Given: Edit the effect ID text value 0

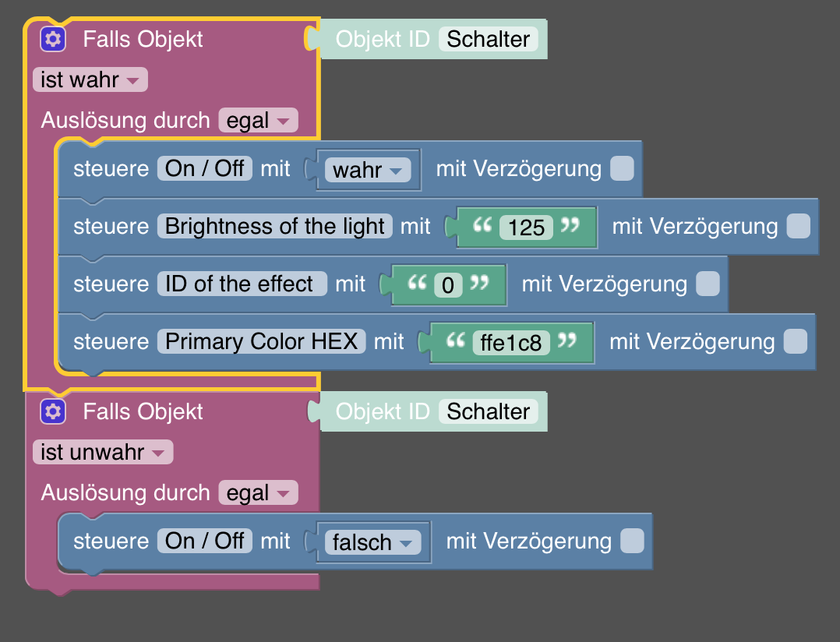Looking at the screenshot, I should (447, 285).
